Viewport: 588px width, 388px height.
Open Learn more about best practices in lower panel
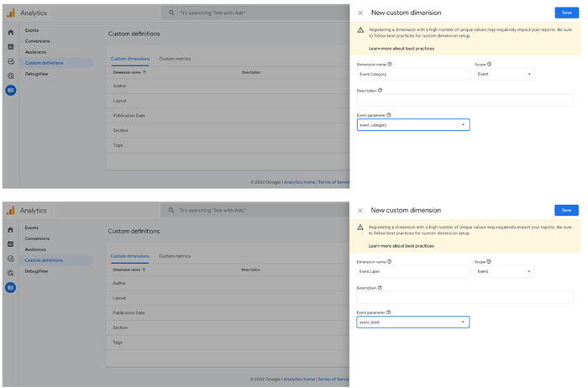pyautogui.click(x=402, y=246)
